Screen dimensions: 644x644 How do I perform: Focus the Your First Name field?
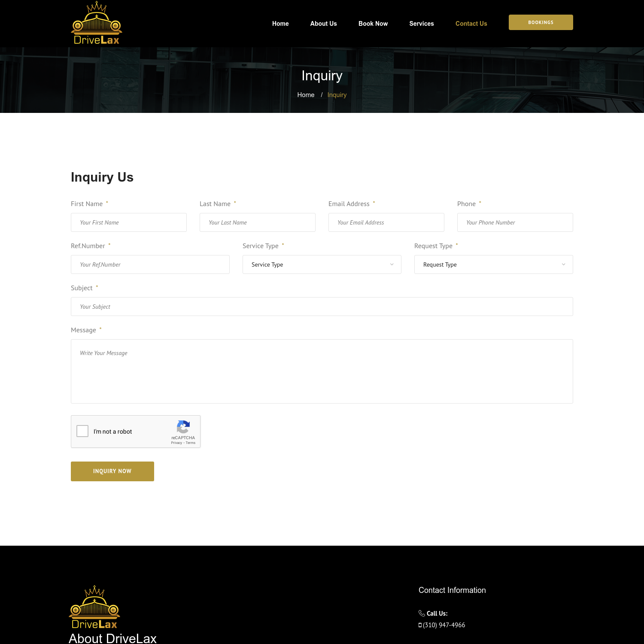click(129, 222)
